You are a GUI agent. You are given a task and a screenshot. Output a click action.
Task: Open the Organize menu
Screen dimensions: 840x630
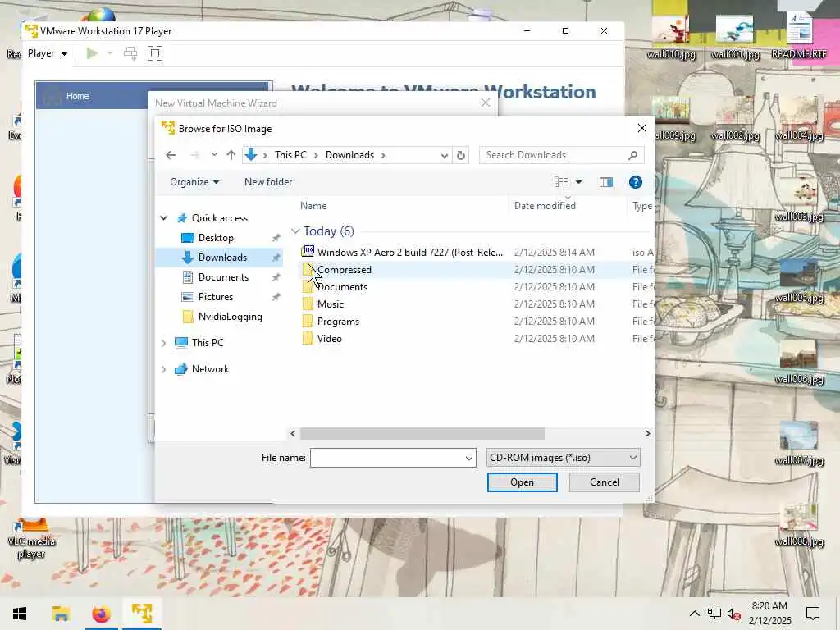(194, 182)
